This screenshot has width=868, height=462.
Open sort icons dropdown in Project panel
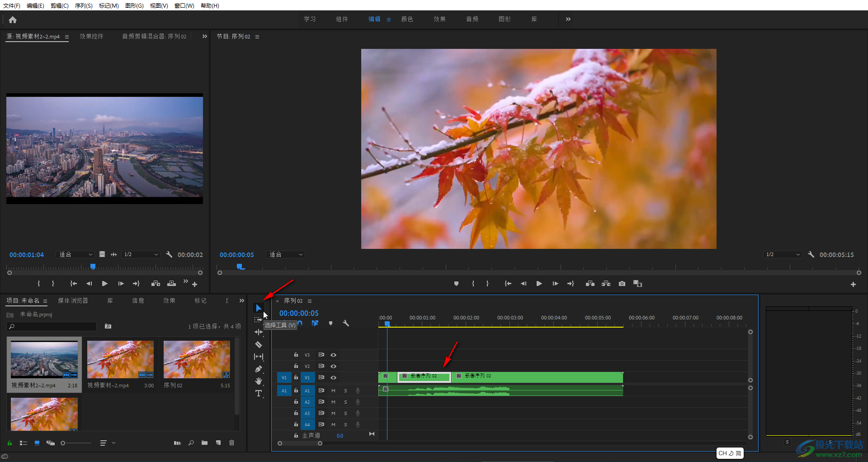tap(108, 443)
